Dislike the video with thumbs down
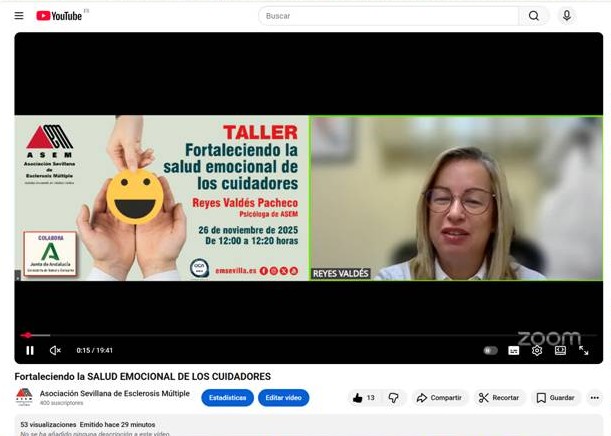This screenshot has height=436, width=611. 393,398
